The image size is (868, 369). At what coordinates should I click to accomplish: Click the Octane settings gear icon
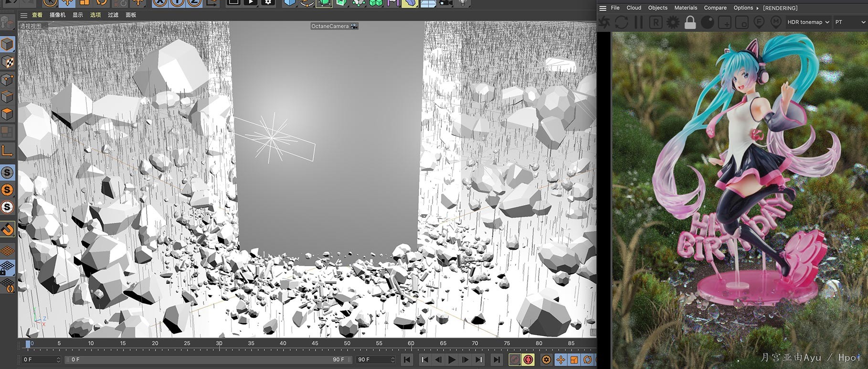pyautogui.click(x=673, y=22)
